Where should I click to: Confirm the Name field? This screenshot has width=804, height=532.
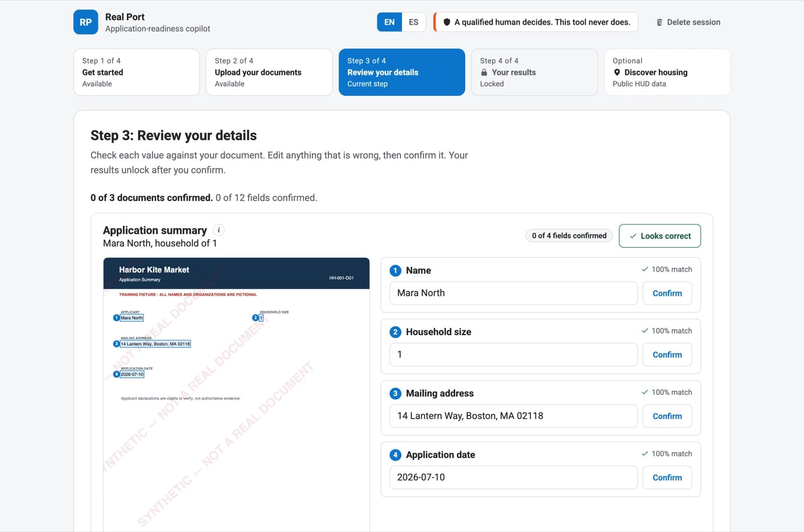(667, 293)
